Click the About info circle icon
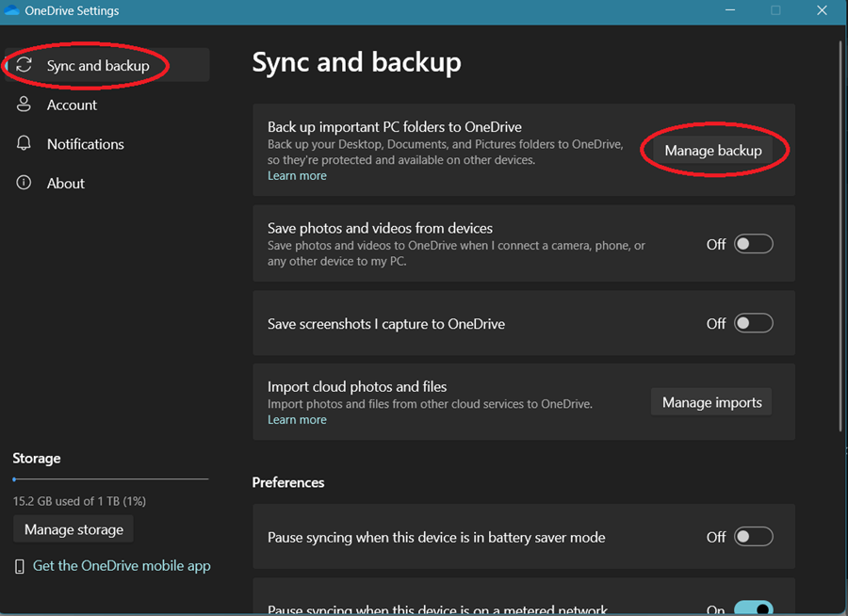The image size is (848, 616). coord(24,183)
